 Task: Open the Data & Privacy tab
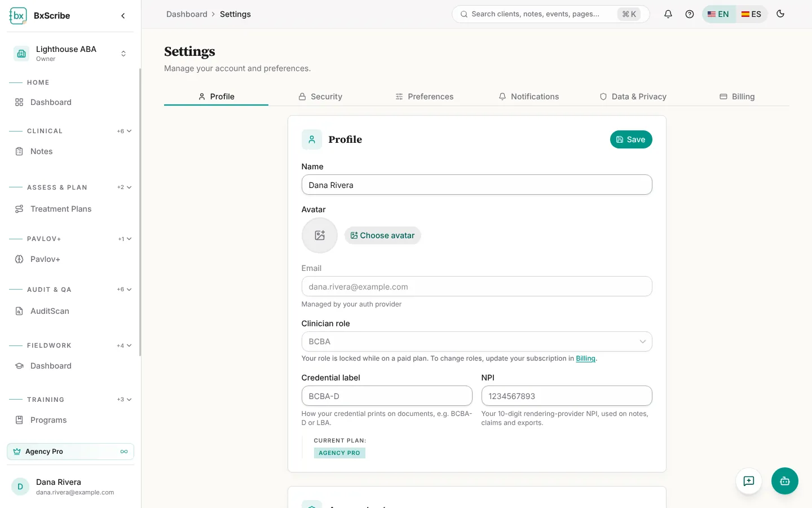(633, 97)
